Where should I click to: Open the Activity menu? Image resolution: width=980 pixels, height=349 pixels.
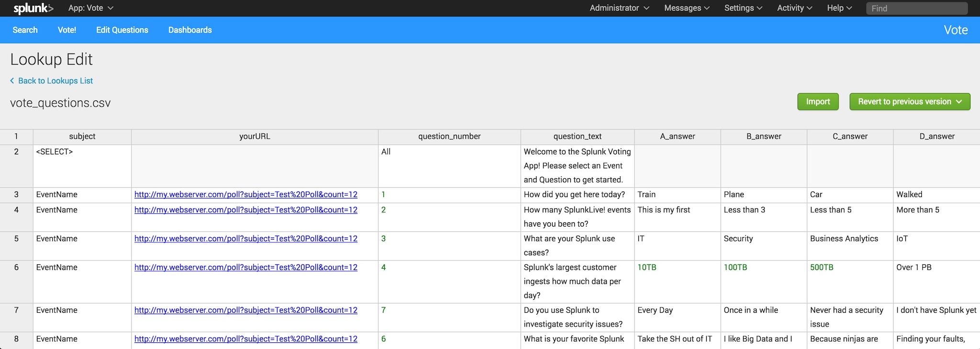click(794, 8)
